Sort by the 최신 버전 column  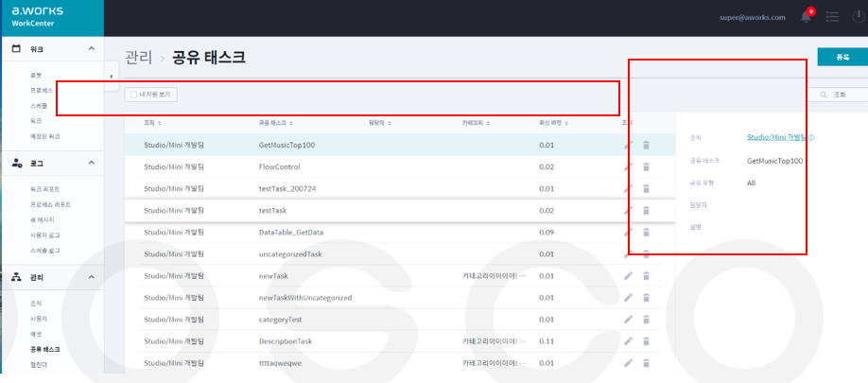coord(553,123)
